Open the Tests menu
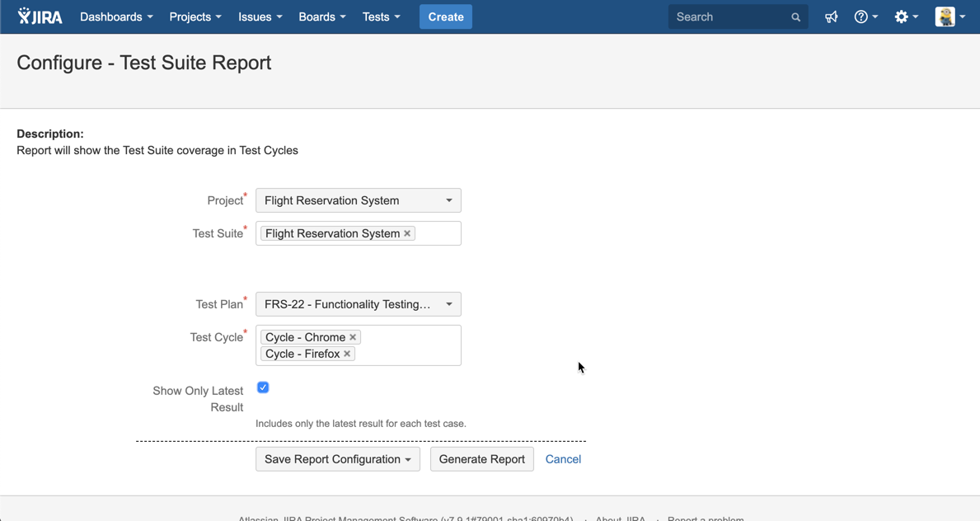 [382, 16]
